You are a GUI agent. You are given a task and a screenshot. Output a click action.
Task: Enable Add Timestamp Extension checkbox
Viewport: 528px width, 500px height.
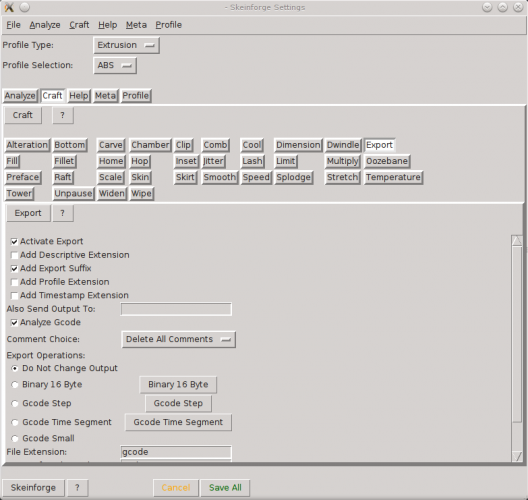(x=14, y=296)
